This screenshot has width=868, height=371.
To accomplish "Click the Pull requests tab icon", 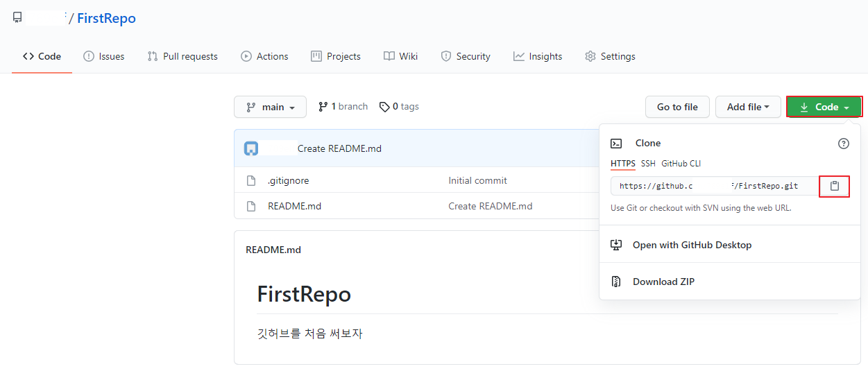I will (153, 56).
